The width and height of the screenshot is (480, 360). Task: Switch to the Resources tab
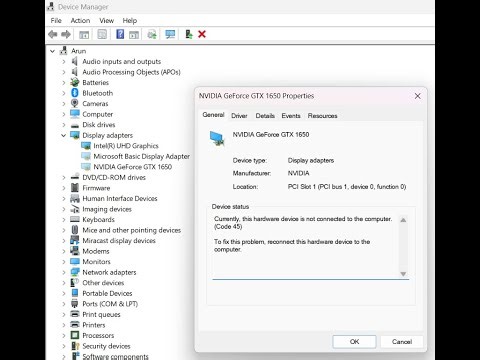point(322,116)
